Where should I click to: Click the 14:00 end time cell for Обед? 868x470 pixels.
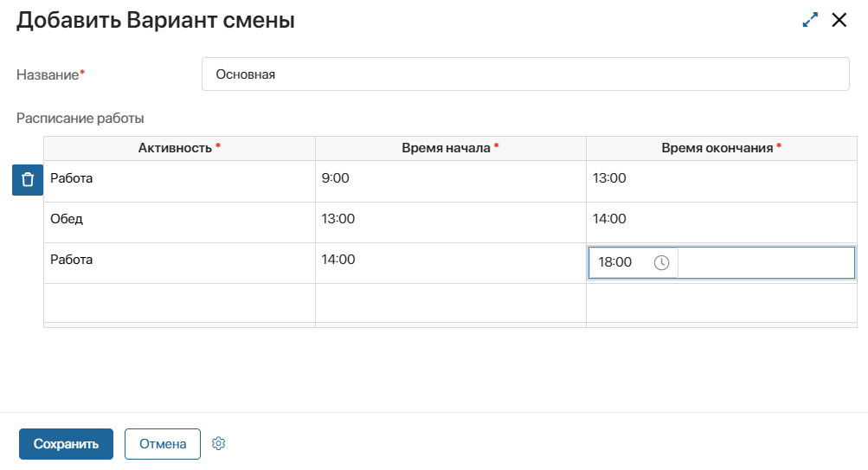(x=721, y=220)
